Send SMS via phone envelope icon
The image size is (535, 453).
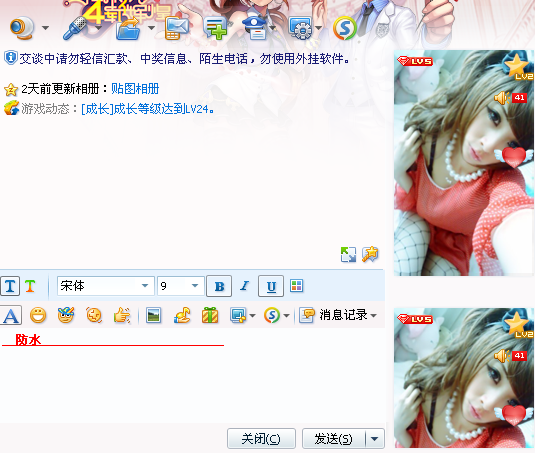click(x=177, y=29)
